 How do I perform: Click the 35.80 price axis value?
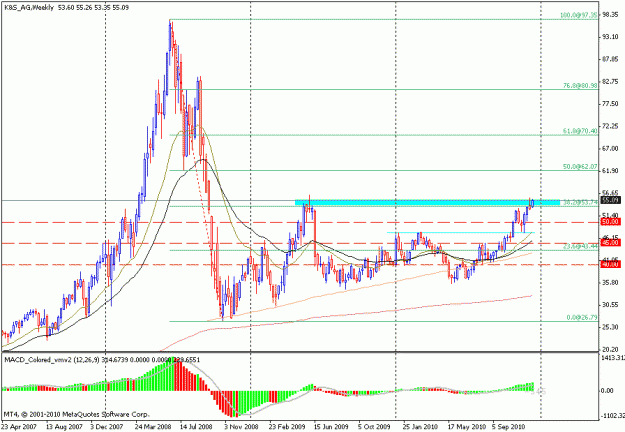[610, 283]
